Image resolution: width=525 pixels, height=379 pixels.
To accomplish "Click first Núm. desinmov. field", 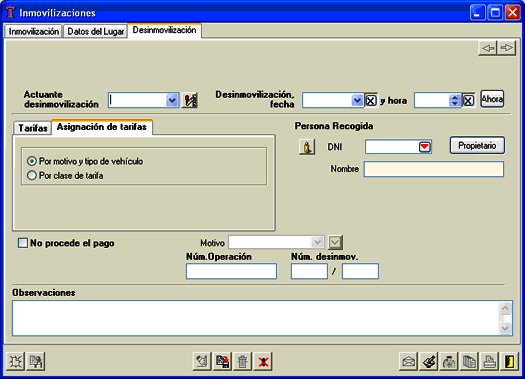I will (309, 271).
